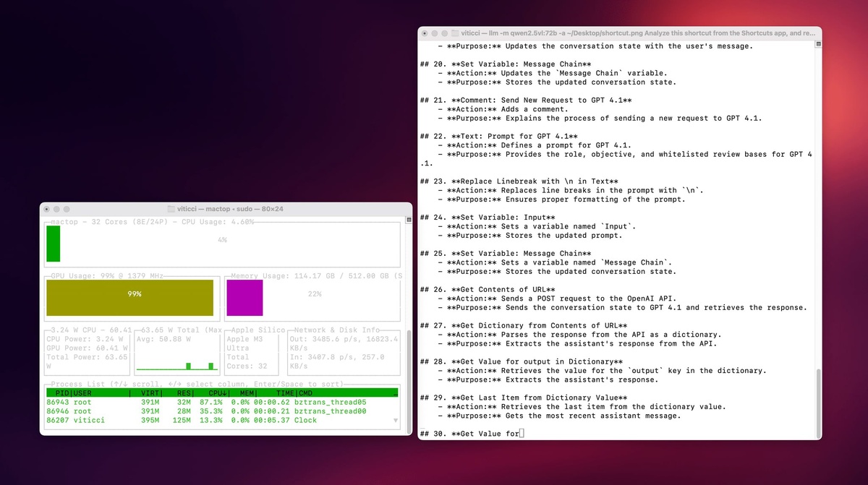868x485 pixels.
Task: Click the olive GPU usage 99% bar
Action: click(x=129, y=298)
